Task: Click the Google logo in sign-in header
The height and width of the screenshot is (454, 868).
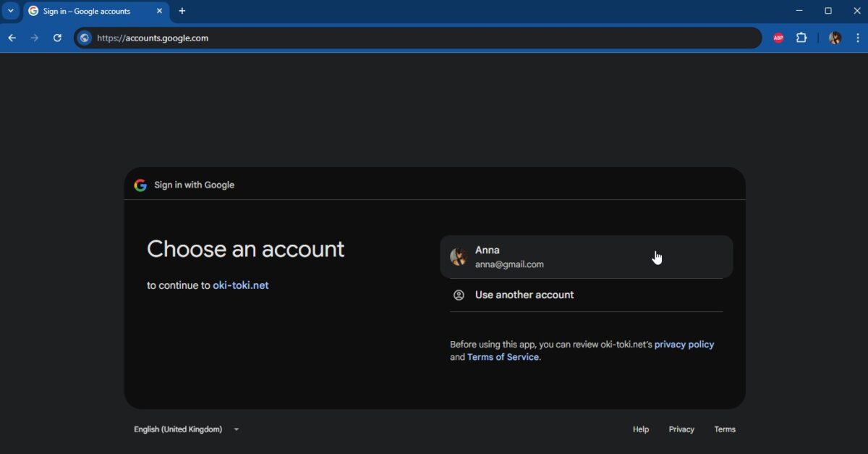Action: [140, 185]
